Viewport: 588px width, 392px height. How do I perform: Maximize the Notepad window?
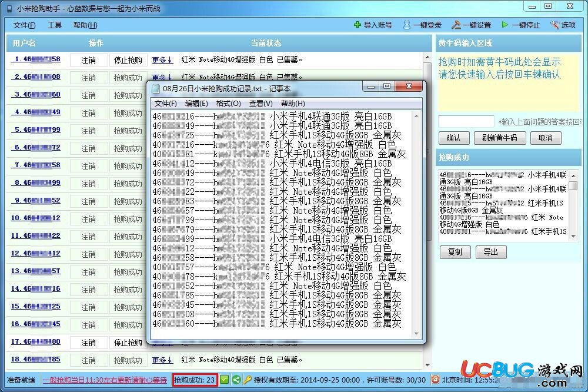387,87
